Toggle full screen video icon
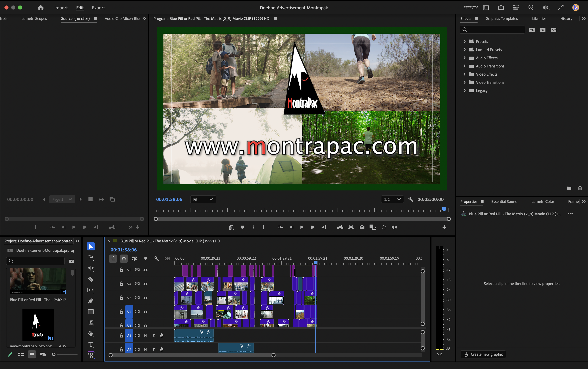 [x=561, y=7]
